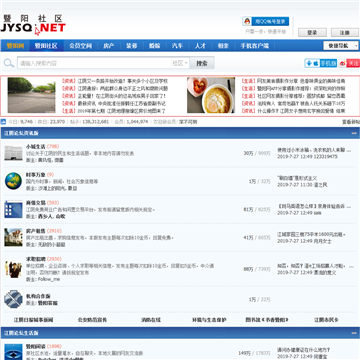Open the 请问办健康证在什么地方 last post
This screenshot has height=360, width=360.
tap(304, 350)
